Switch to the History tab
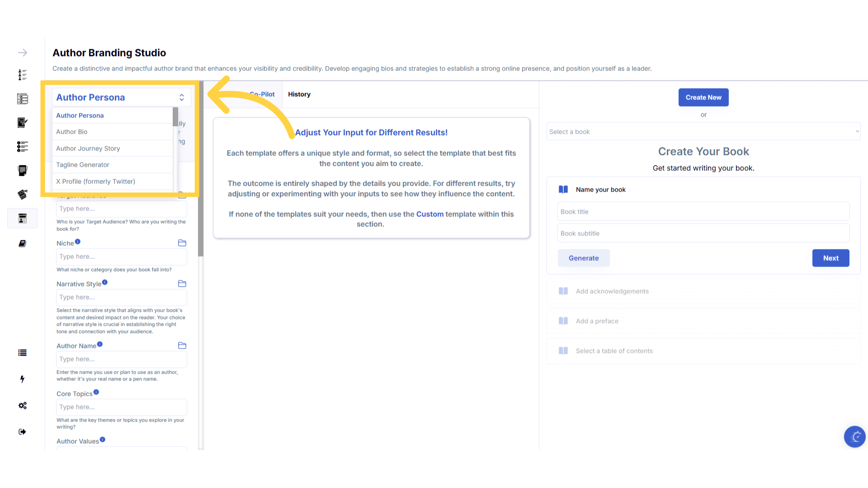Image resolution: width=868 pixels, height=488 pixels. [299, 94]
